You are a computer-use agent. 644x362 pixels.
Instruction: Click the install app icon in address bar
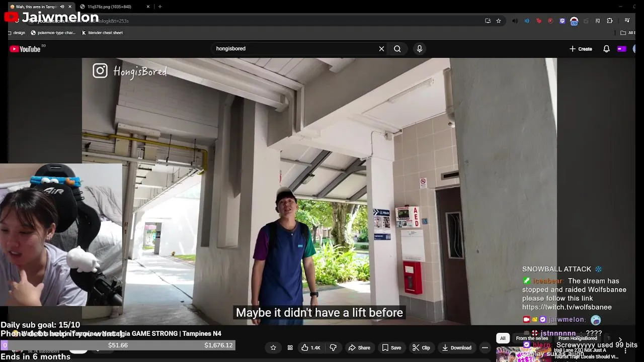488,21
